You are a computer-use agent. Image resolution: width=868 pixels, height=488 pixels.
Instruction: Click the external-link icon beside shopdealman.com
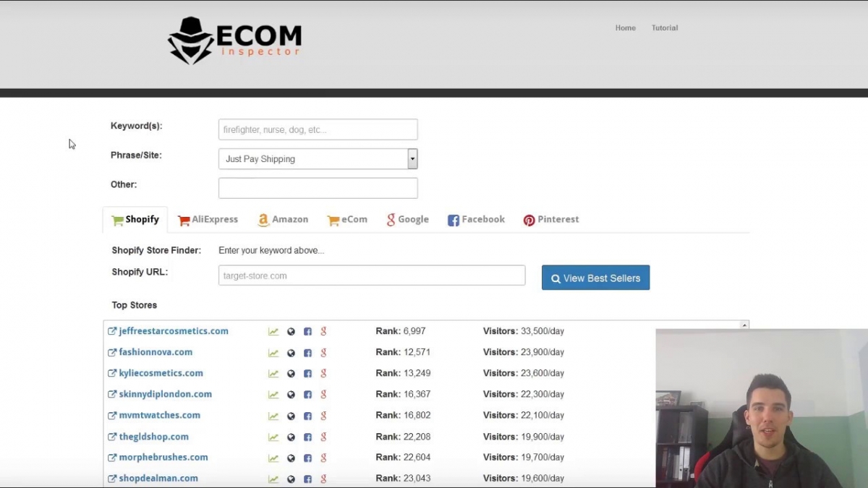(x=111, y=478)
